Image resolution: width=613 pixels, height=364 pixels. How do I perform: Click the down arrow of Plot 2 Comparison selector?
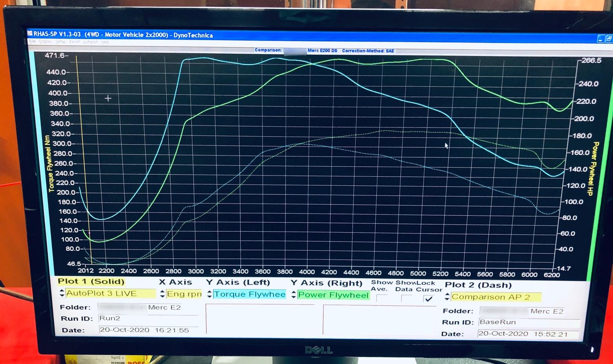(447, 299)
